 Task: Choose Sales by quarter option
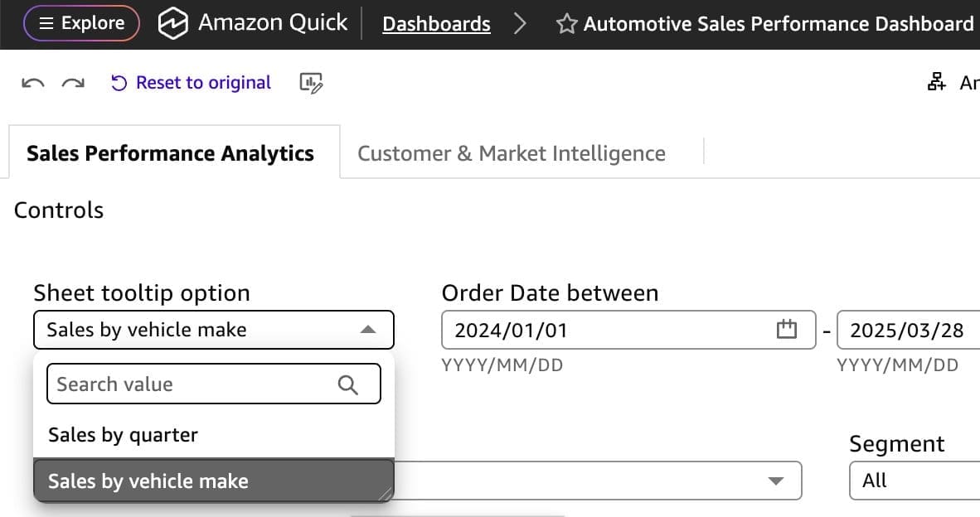coord(123,435)
